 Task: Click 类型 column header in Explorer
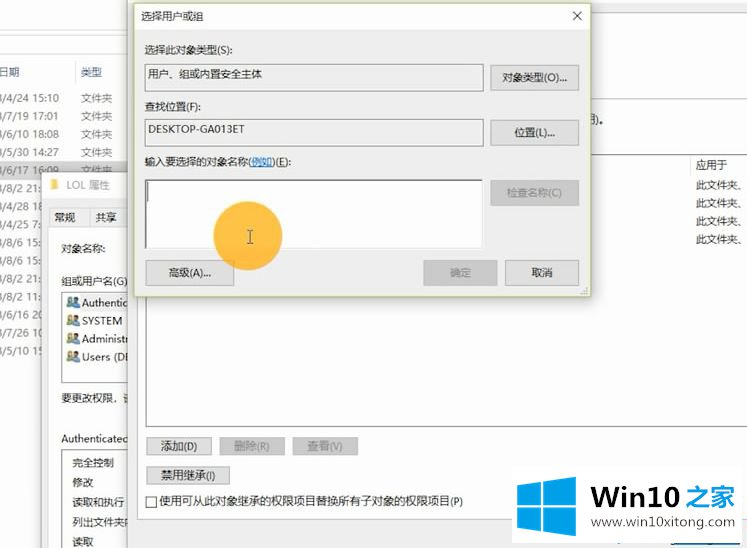tap(91, 72)
